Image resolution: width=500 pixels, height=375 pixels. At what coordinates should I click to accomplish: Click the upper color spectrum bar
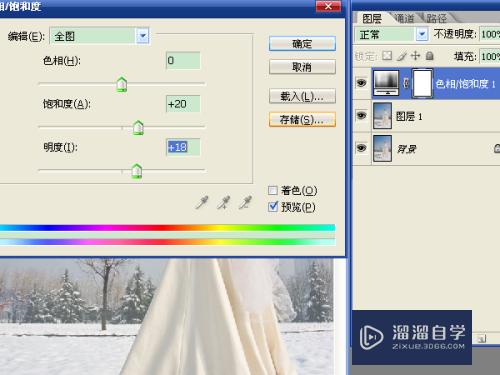167,228
